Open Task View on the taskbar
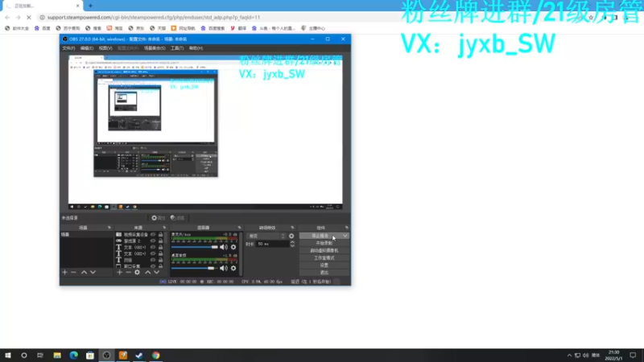Screen dimensions: 644x362 click(40, 356)
